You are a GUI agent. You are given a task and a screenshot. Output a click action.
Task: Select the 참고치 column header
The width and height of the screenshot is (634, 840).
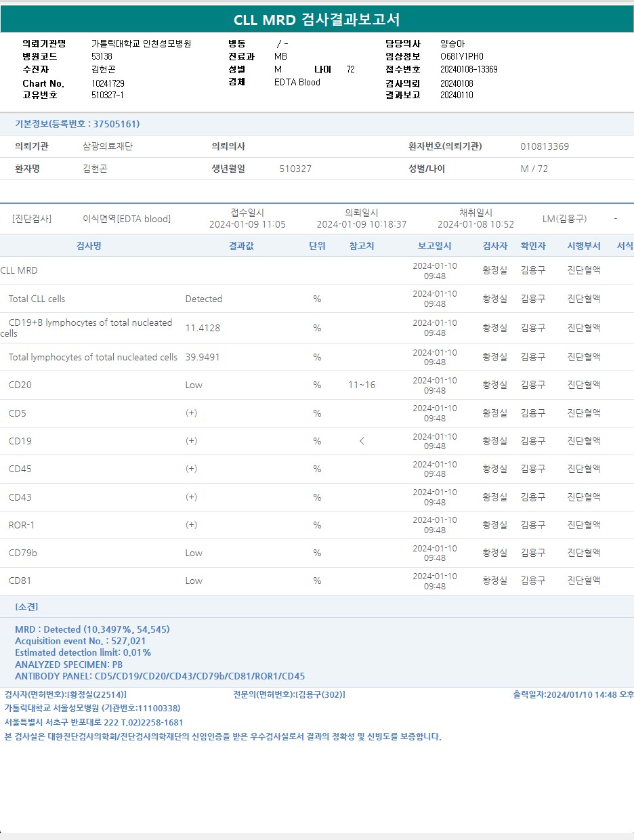pos(361,246)
